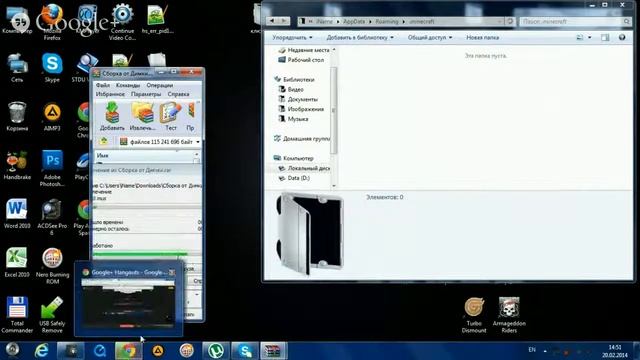640x360 pixels.
Task: Open Recycle Bin (Корзина) desktop icon
Action: click(17, 116)
